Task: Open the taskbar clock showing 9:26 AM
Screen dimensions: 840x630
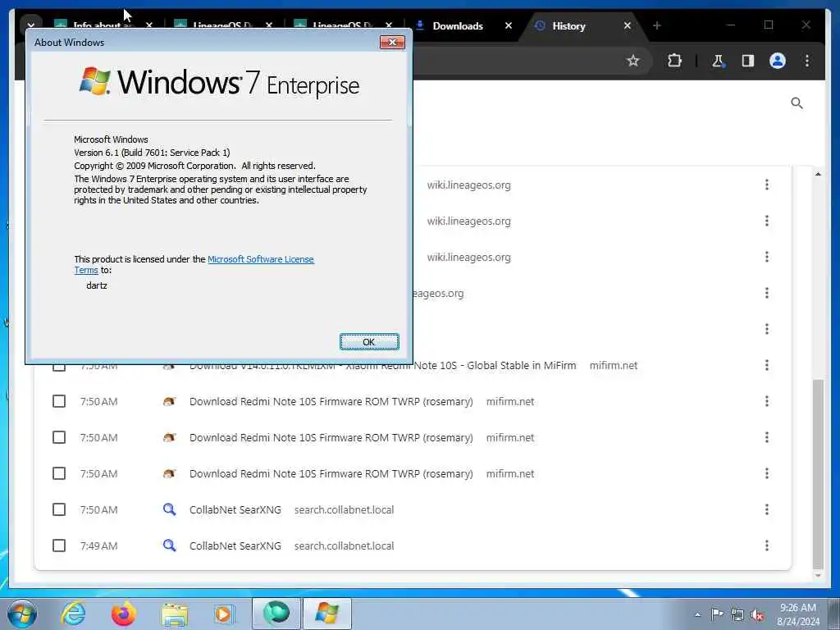Action: [798, 614]
